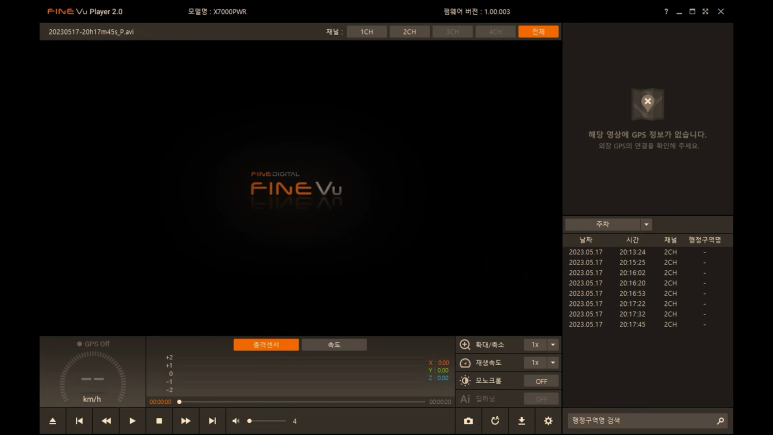Stop playback
This screenshot has height=435, width=773.
(159, 421)
